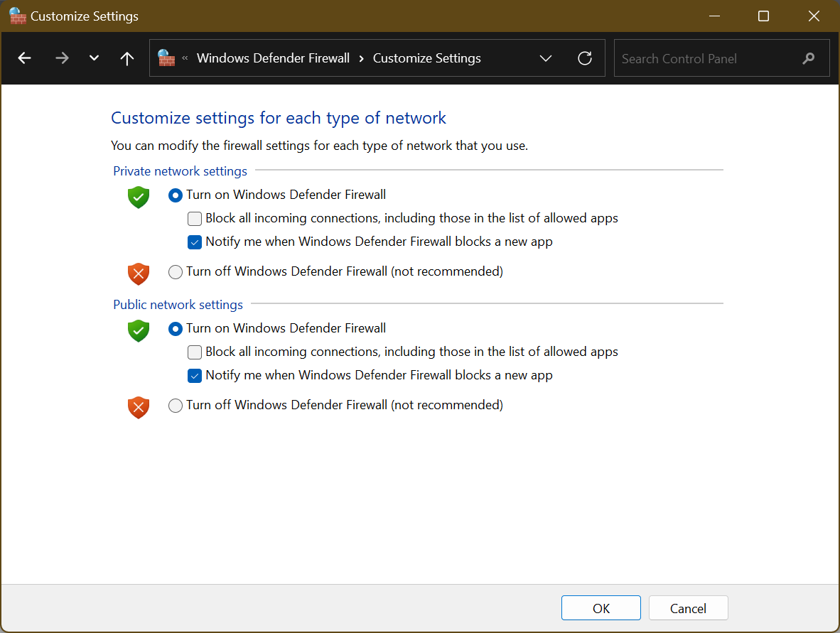The width and height of the screenshot is (840, 633).
Task: Cancel the firewall settings changes
Action: coord(688,608)
